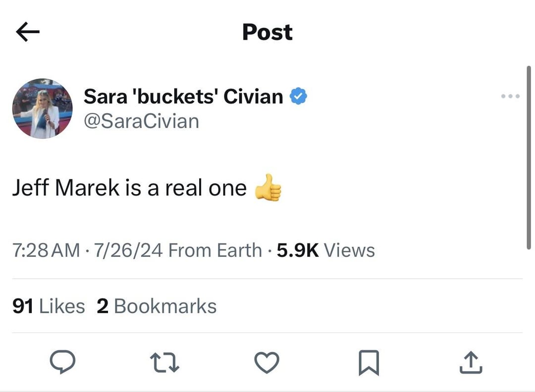Click the thumbs up emoji in the post
Viewport: 535px width, 392px height.
point(268,187)
